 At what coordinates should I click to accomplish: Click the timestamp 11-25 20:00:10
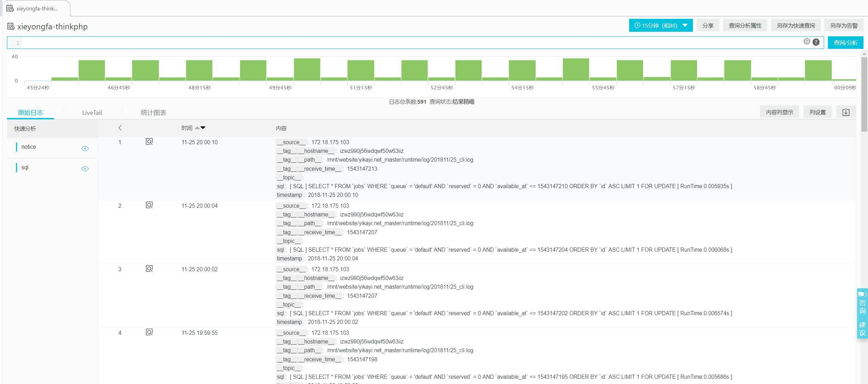[199, 142]
